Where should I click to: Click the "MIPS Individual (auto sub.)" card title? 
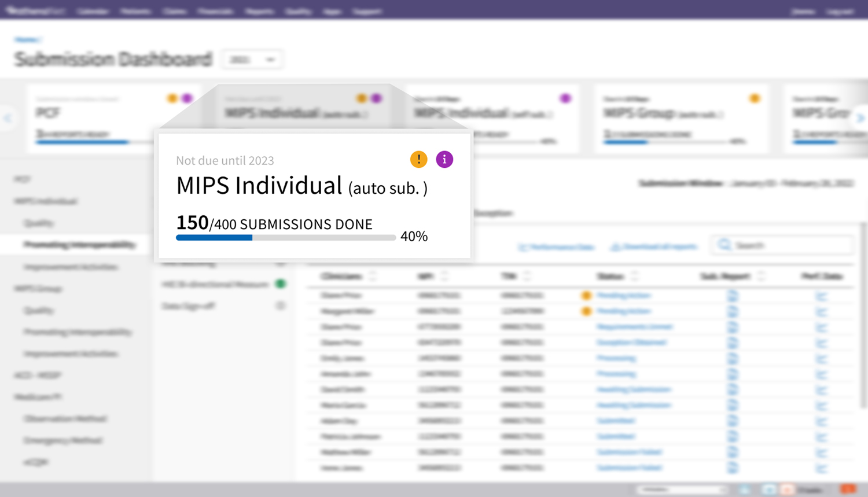point(301,186)
